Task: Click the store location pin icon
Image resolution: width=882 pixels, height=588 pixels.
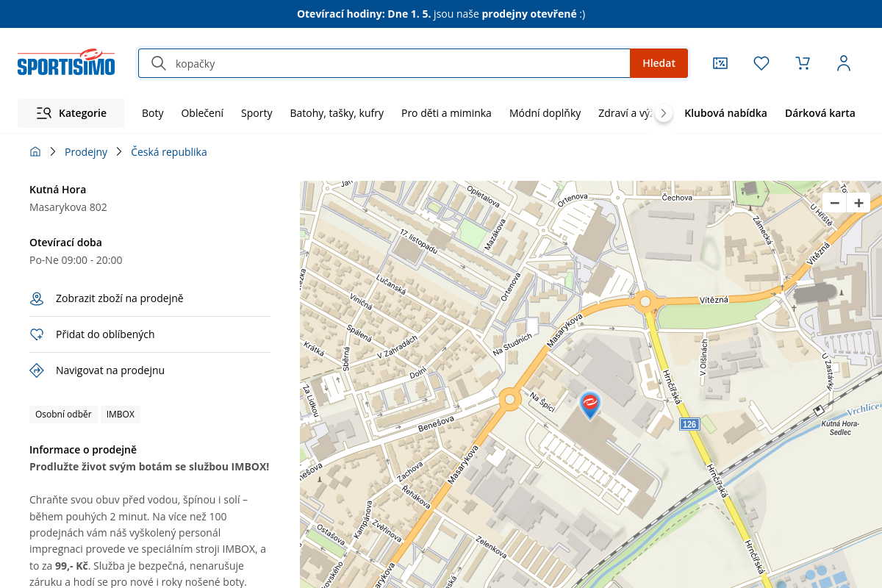Action: 37,298
